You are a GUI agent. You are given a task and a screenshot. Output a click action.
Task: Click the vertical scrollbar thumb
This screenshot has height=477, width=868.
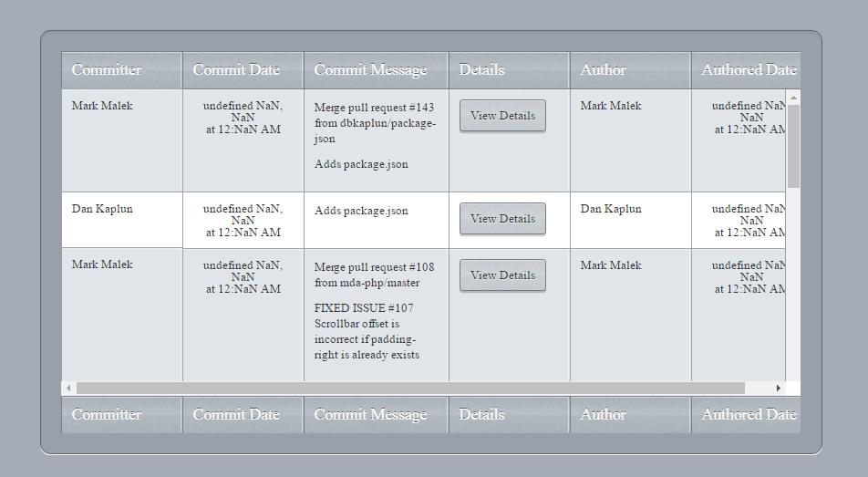793,146
